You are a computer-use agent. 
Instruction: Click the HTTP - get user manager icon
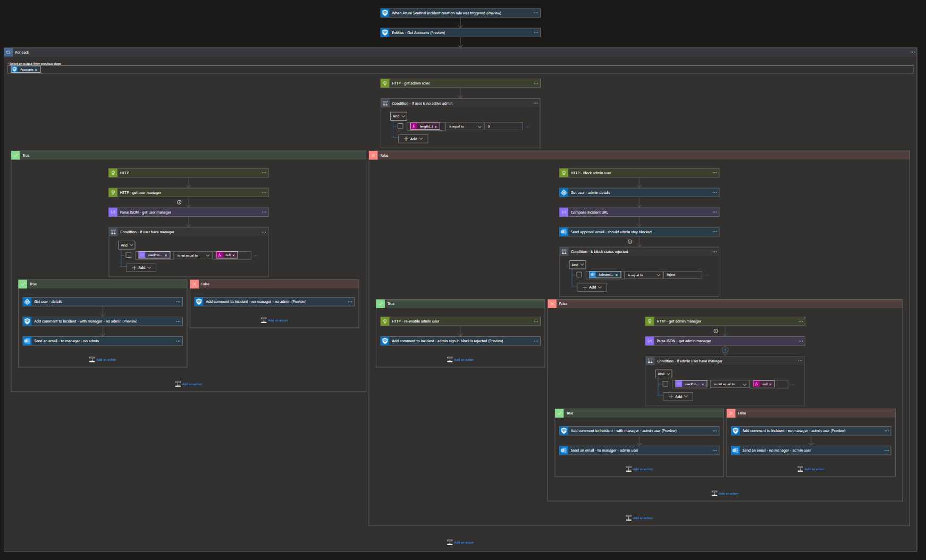(113, 192)
